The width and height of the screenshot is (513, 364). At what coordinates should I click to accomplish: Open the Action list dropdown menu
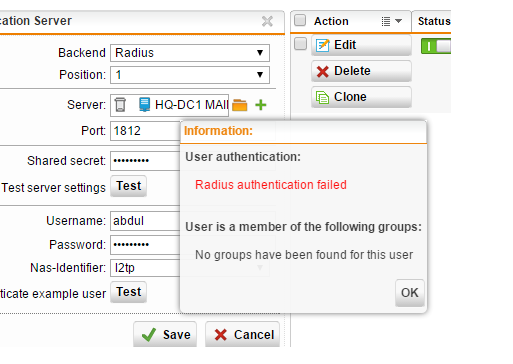(392, 21)
